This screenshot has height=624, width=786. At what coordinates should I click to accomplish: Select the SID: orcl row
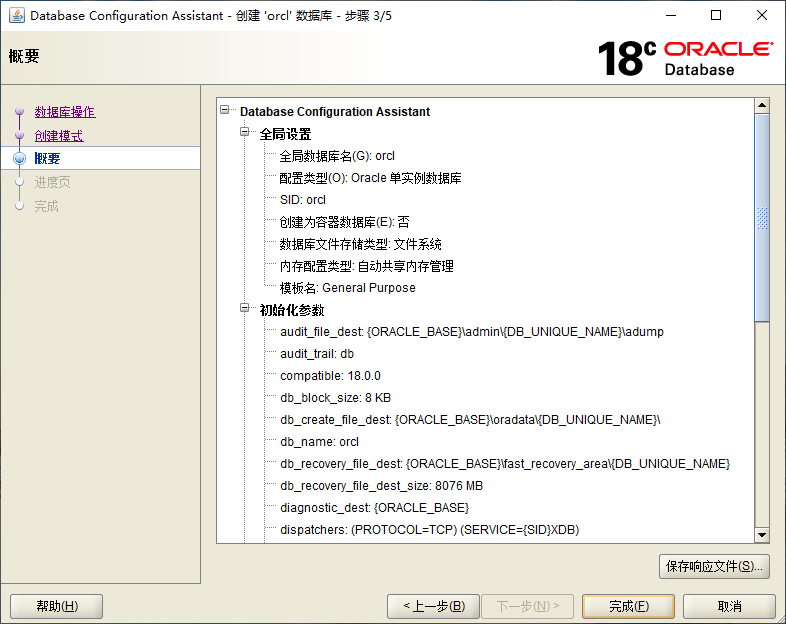303,200
